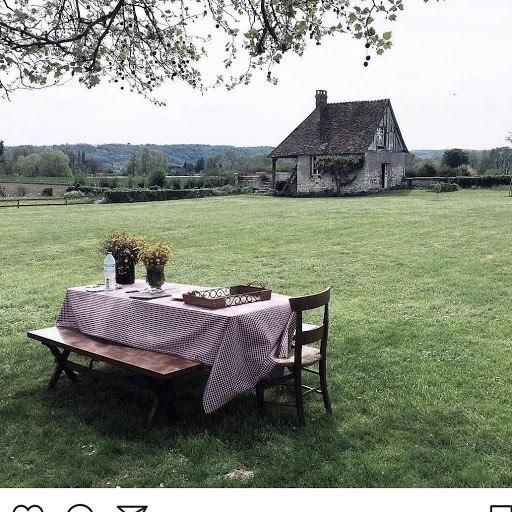Viewport: 512px width, 512px height.
Task: Open comments via the speech bubble icon
Action: coord(80,509)
